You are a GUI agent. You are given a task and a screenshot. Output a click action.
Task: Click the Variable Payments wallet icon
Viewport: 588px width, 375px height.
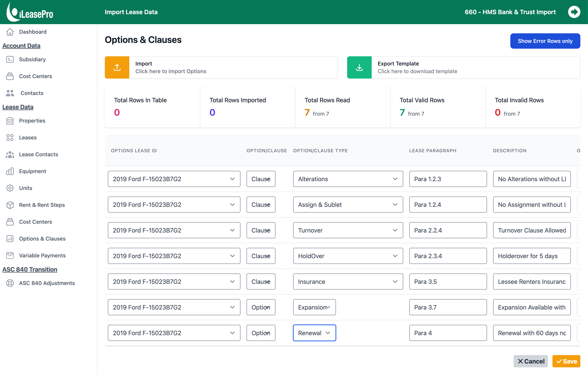10,255
